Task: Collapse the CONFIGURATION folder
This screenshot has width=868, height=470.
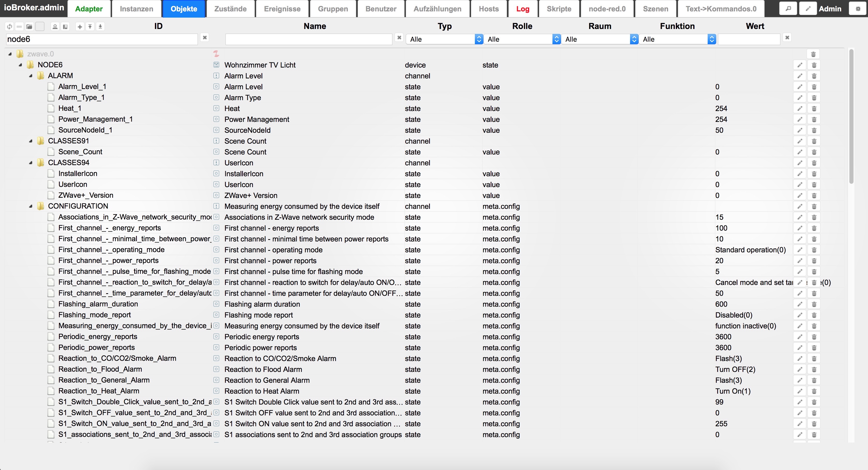Action: (31, 206)
